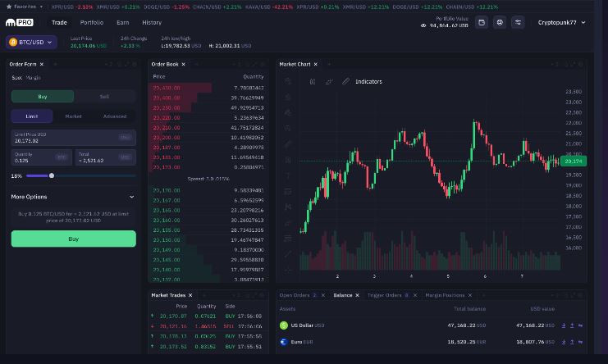
Task: Open the support icon next to wallet
Action: [x=500, y=23]
